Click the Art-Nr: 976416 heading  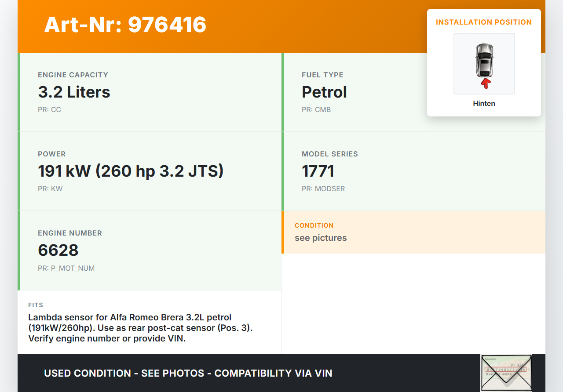[x=125, y=25]
